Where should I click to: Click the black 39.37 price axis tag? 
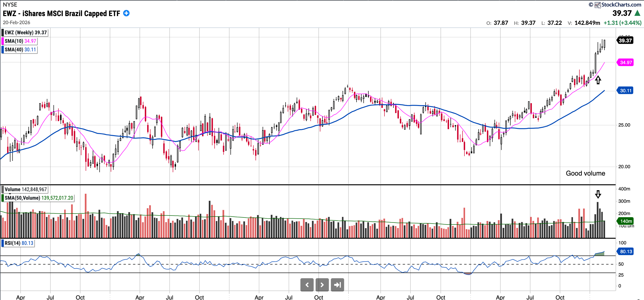pos(625,40)
